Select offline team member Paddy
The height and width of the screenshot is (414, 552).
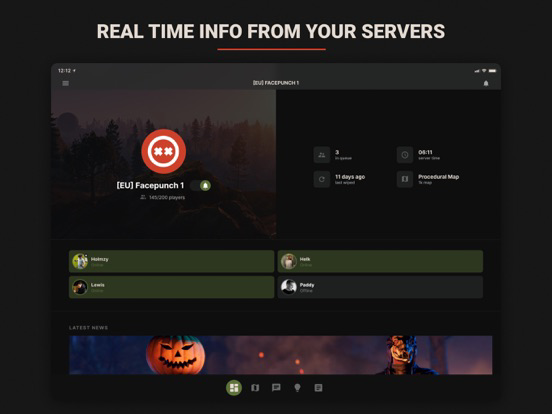[380, 287]
